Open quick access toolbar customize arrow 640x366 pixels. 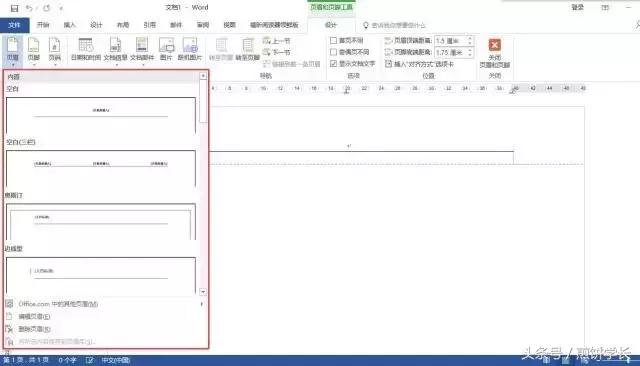click(61, 9)
